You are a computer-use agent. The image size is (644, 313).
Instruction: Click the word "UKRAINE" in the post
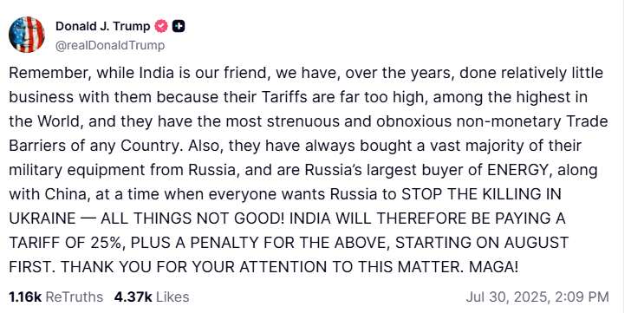(42, 218)
